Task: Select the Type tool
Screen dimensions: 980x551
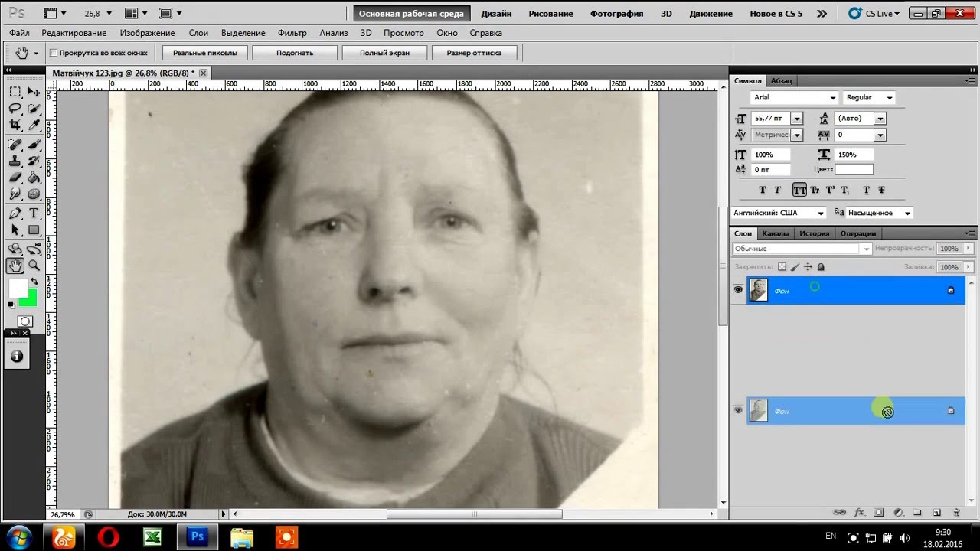Action: tap(34, 214)
